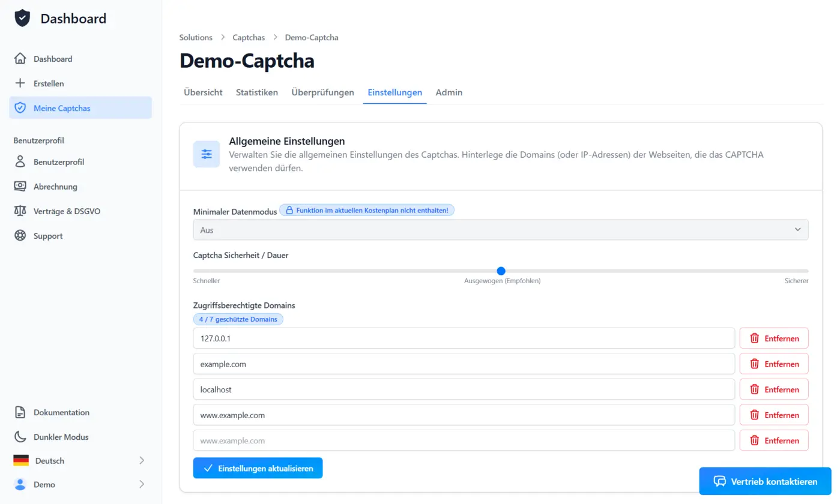Click the filled www.example.com domain field
840x504 pixels.
[464, 415]
